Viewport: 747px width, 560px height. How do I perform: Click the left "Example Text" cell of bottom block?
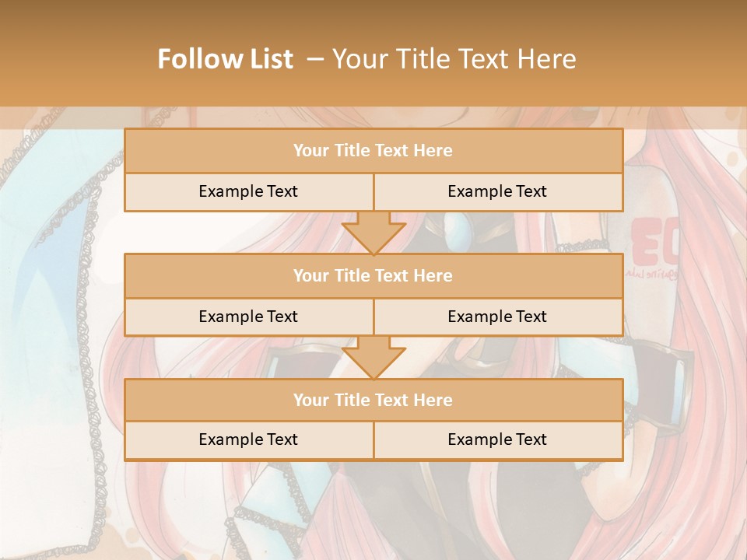tap(248, 439)
